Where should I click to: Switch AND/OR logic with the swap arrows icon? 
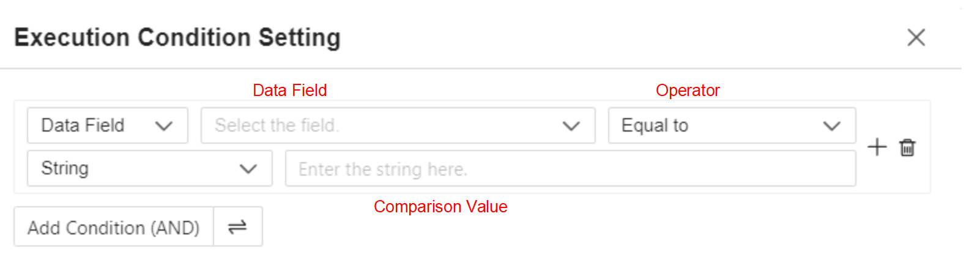click(x=237, y=227)
